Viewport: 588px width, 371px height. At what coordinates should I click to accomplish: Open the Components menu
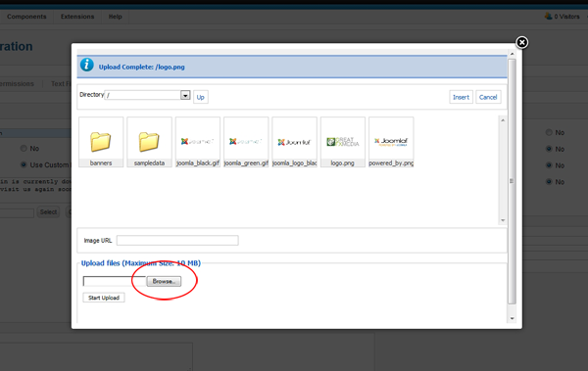26,17
